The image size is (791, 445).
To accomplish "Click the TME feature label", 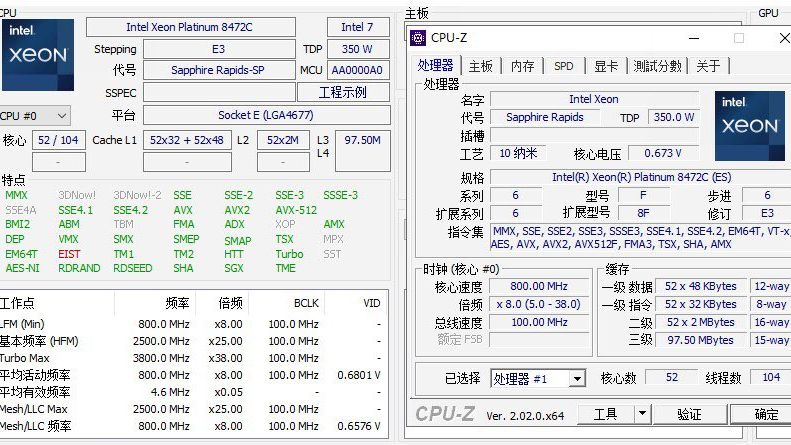I will point(286,268).
